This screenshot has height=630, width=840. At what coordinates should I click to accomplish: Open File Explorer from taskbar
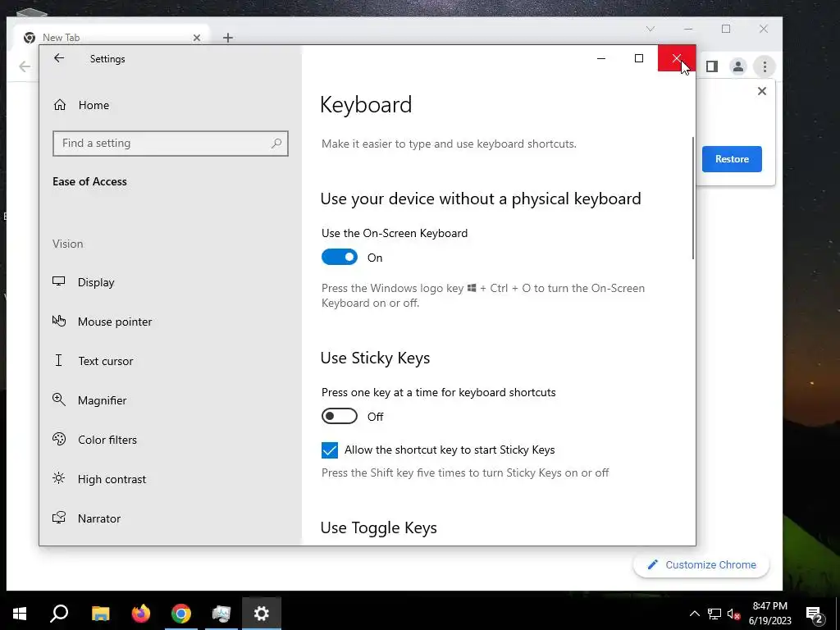100,614
